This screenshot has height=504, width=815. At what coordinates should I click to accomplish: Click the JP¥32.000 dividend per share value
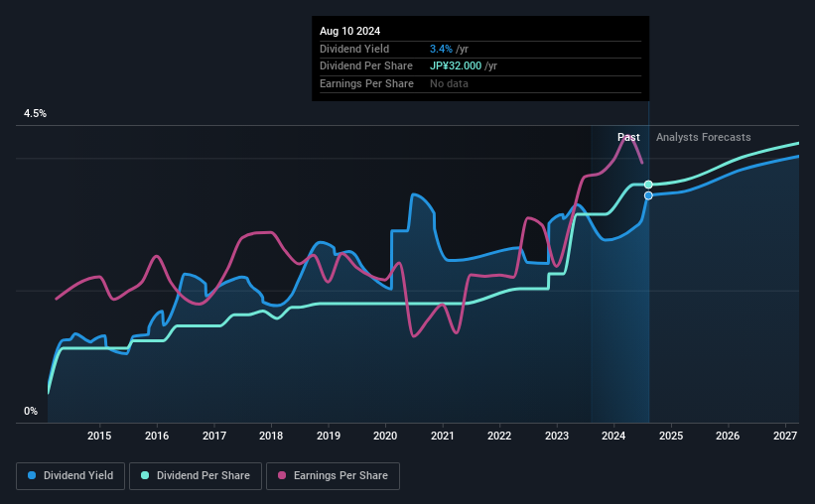coord(456,66)
